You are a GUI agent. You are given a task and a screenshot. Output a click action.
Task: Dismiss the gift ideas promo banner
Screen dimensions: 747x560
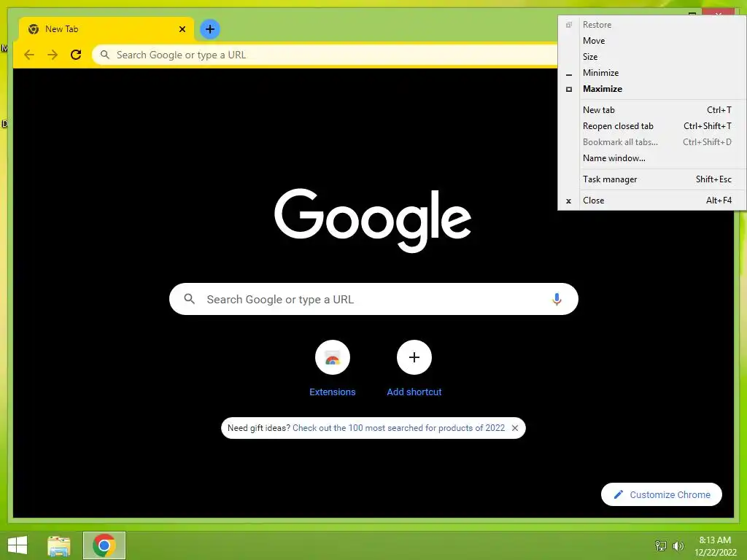(x=515, y=427)
